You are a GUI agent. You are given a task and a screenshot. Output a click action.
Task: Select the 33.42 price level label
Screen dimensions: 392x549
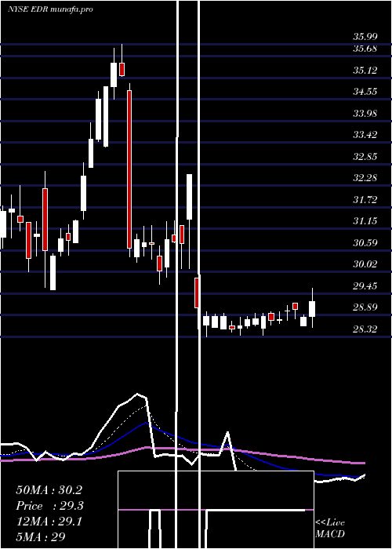point(365,135)
